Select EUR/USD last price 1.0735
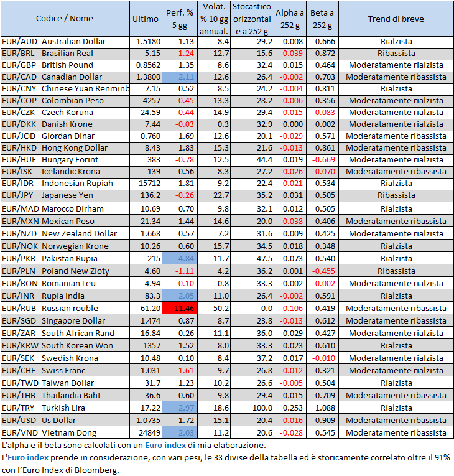This screenshot has height=476, width=454. coord(146,421)
